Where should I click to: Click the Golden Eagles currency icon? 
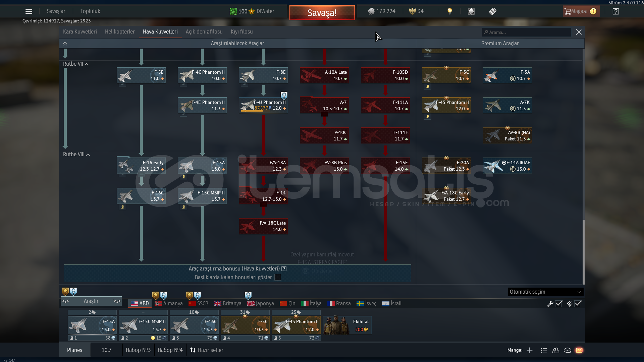[x=412, y=11]
